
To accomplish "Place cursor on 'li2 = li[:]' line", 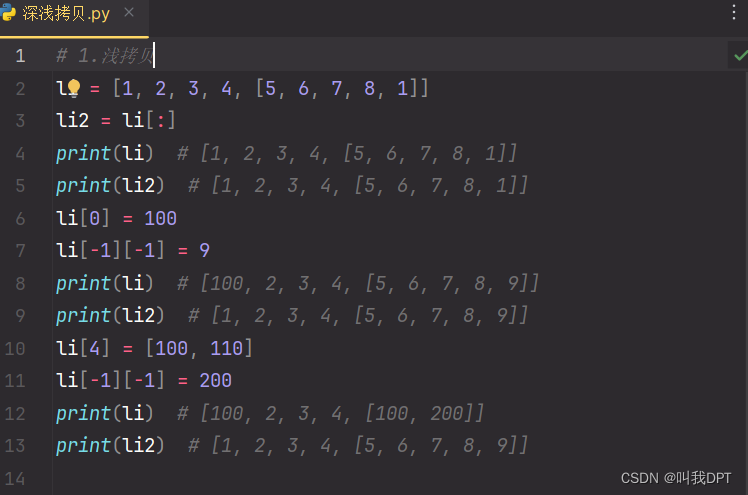I will (115, 120).
